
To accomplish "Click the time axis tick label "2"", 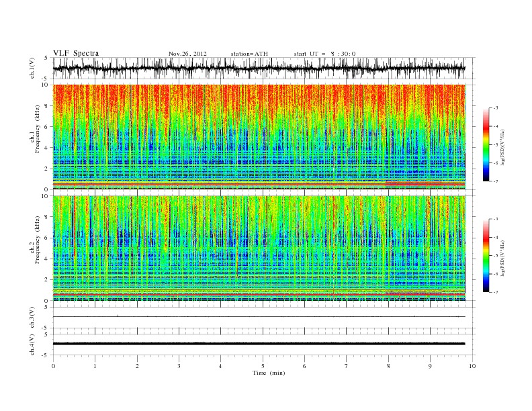I will click(x=137, y=366).
